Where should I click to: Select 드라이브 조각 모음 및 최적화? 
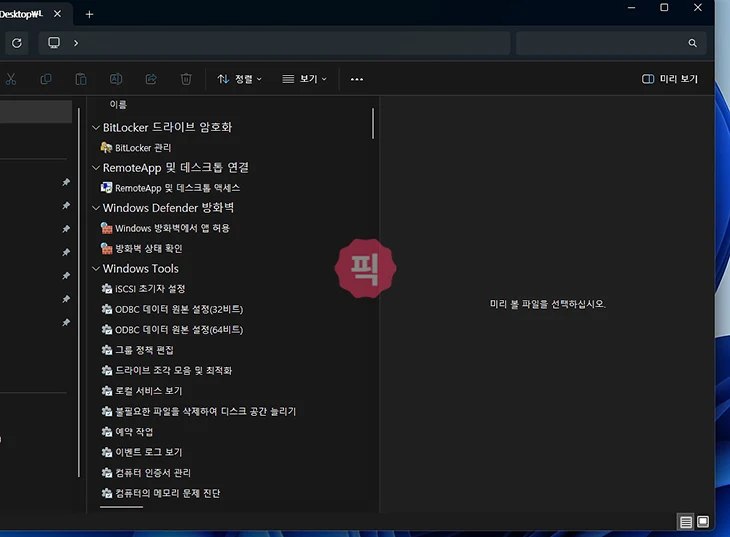[x=173, y=371]
